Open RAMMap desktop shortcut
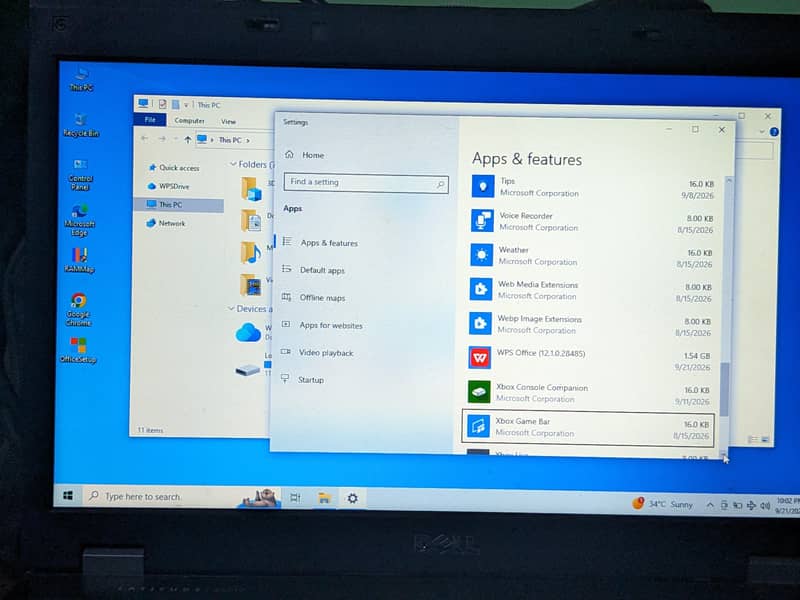This screenshot has width=800, height=600. [79, 260]
